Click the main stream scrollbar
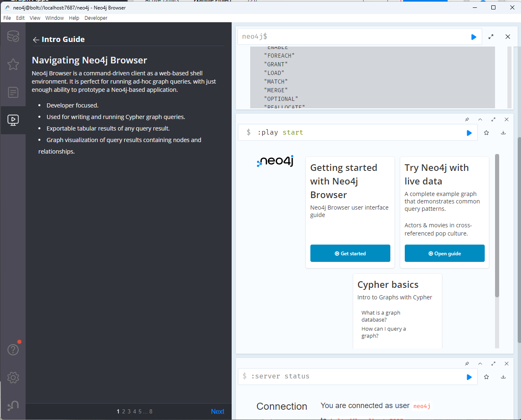The height and width of the screenshot is (420, 521). [519, 240]
